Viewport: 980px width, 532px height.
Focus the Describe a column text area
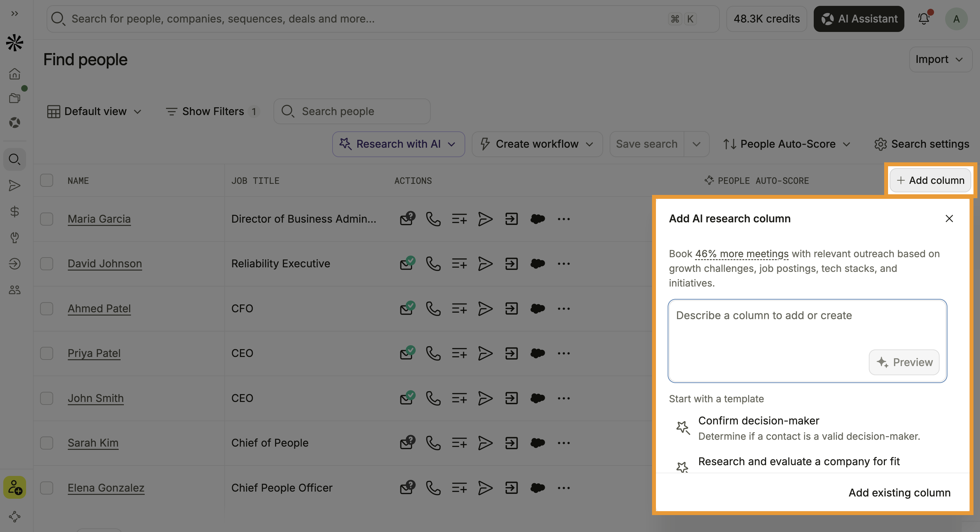[807, 341]
